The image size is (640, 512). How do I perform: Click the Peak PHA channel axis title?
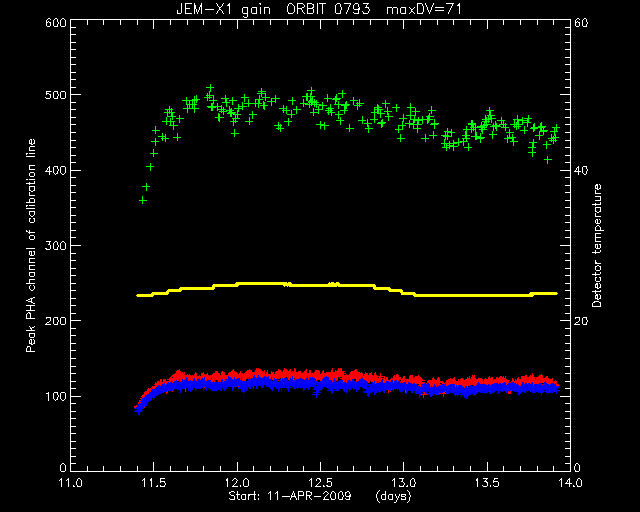pos(31,245)
